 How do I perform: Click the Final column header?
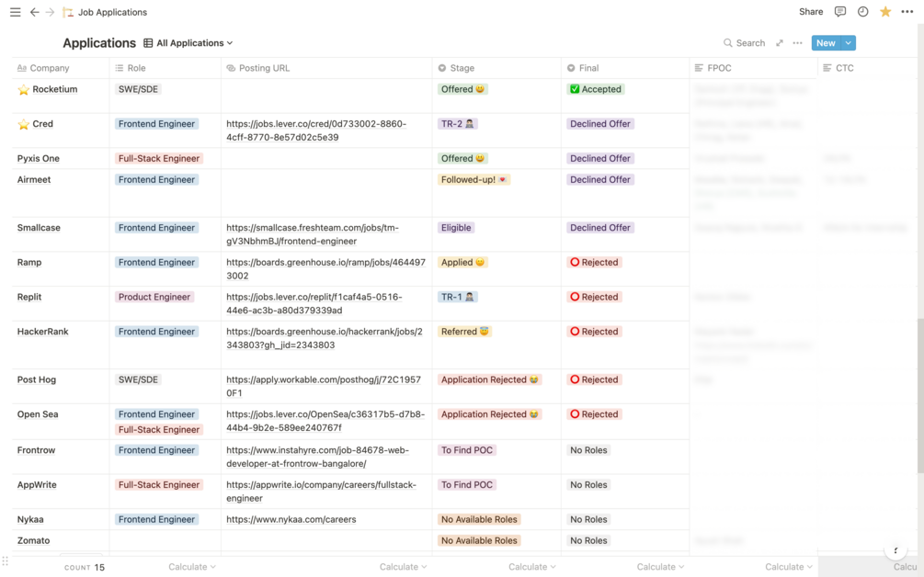coord(625,68)
